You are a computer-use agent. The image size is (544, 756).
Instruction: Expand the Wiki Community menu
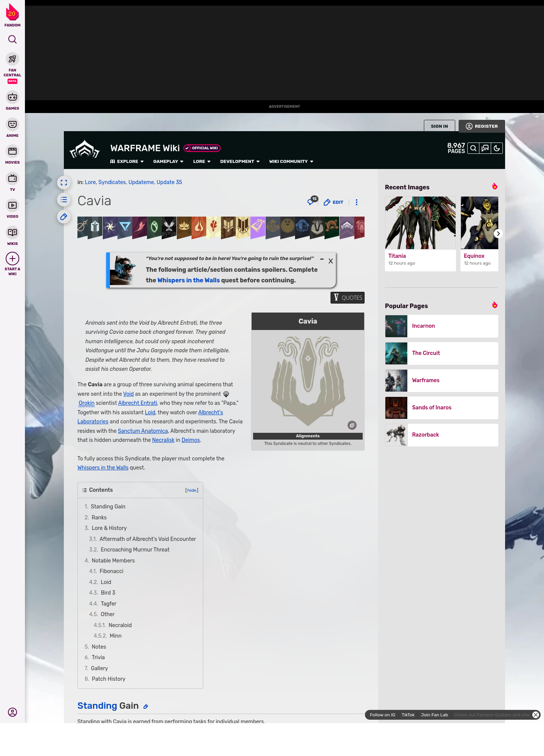click(291, 161)
